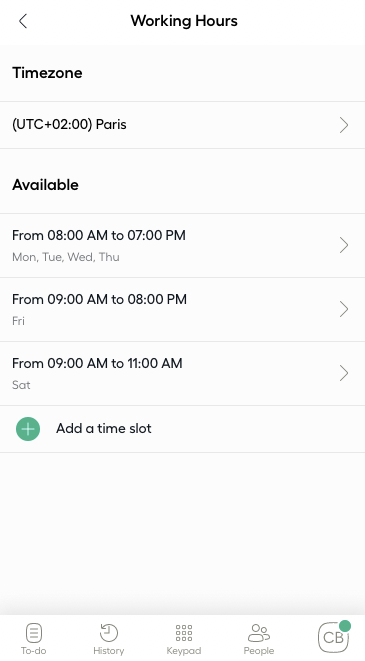The image size is (365, 661).
Task: Open the To-do tab icon
Action: [x=34, y=633]
